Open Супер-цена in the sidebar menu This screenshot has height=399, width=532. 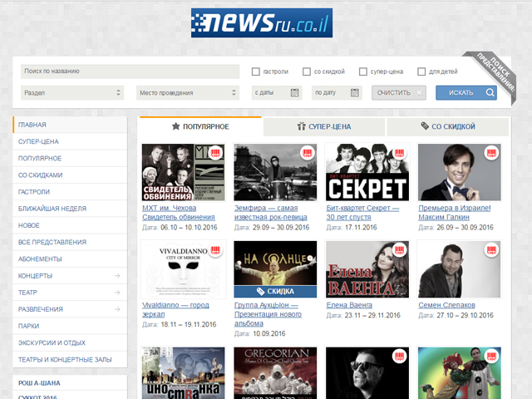click(70, 141)
